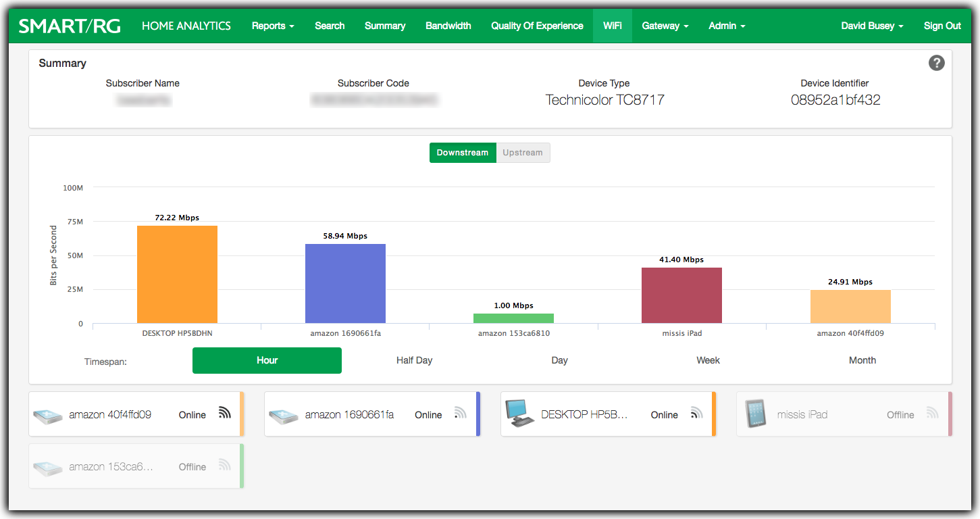Click the Bits per Second axis title
The image size is (980, 519).
[53, 255]
